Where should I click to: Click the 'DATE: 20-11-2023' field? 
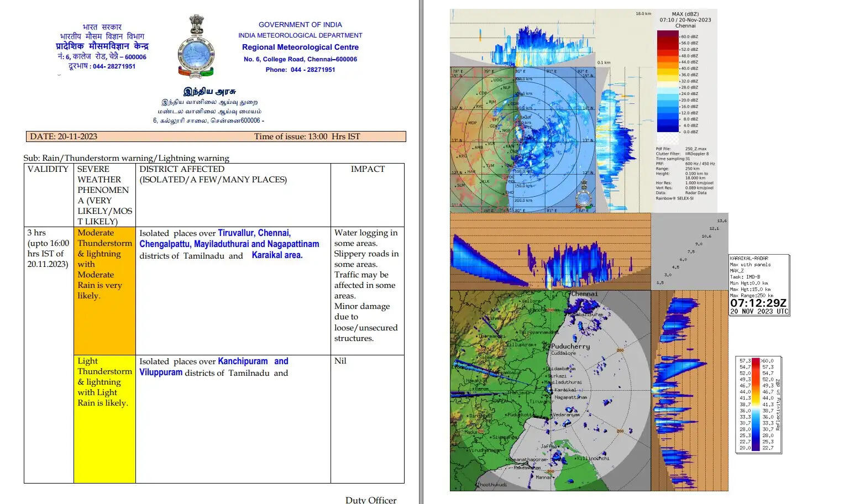click(64, 136)
